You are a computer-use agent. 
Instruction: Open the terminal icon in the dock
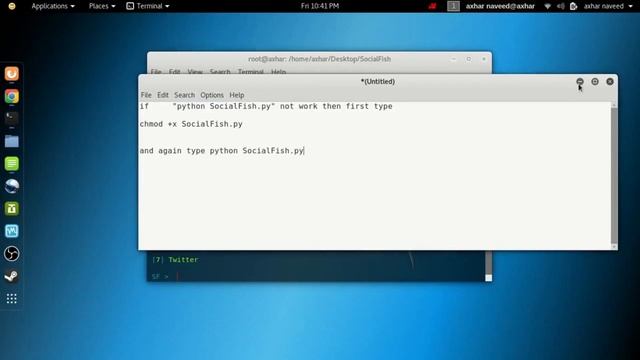pos(12,118)
